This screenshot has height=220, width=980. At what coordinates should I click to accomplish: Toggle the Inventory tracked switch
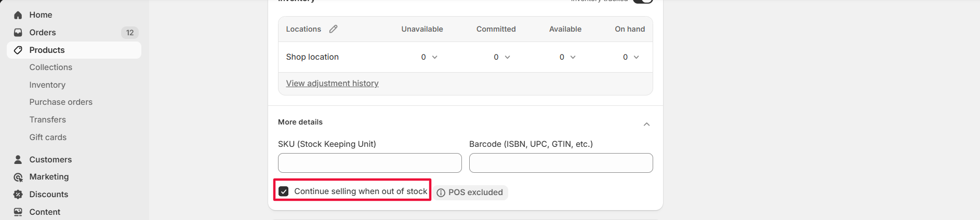[x=643, y=1]
